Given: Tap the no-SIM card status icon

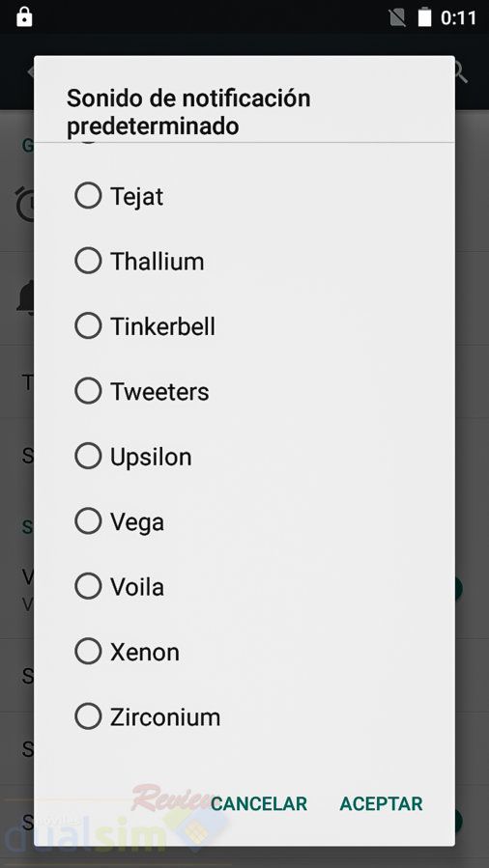Looking at the screenshot, I should 397,17.
